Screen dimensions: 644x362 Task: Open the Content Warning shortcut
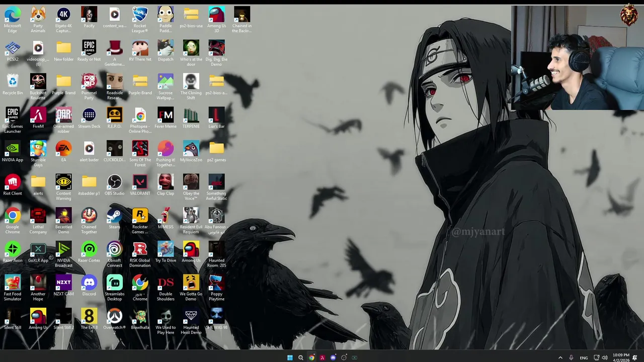point(63,187)
